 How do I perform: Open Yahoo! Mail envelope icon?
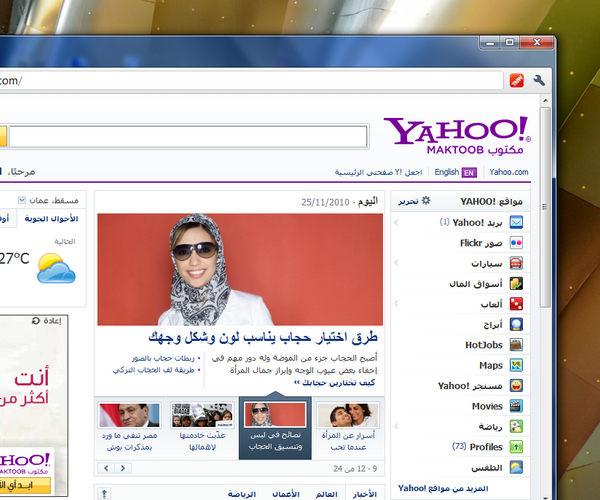click(x=516, y=222)
